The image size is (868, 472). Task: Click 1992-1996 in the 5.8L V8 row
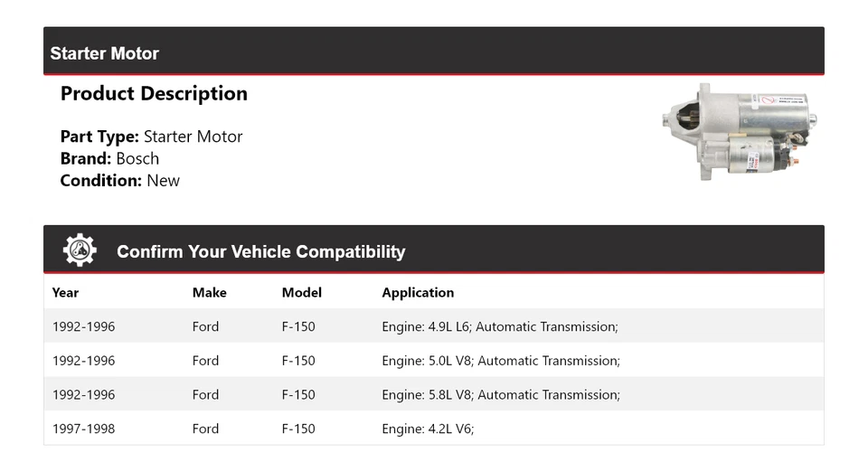point(83,395)
